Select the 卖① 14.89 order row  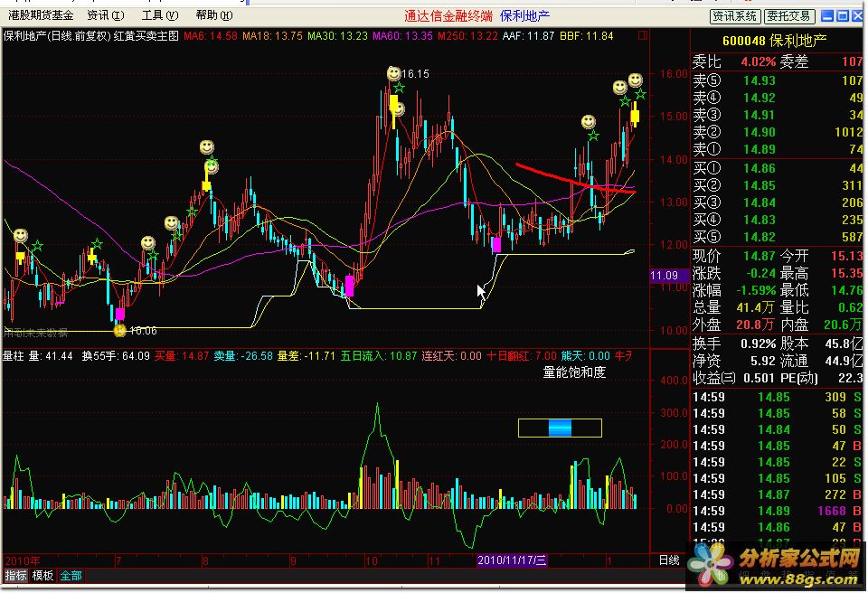778,149
